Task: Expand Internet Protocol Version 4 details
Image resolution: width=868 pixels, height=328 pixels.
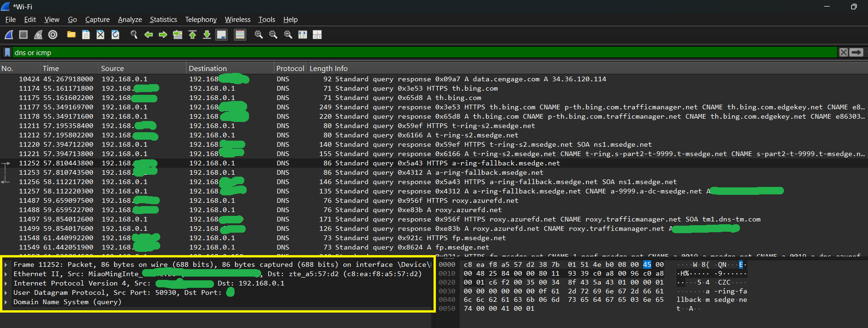Action: pyautogui.click(x=6, y=283)
